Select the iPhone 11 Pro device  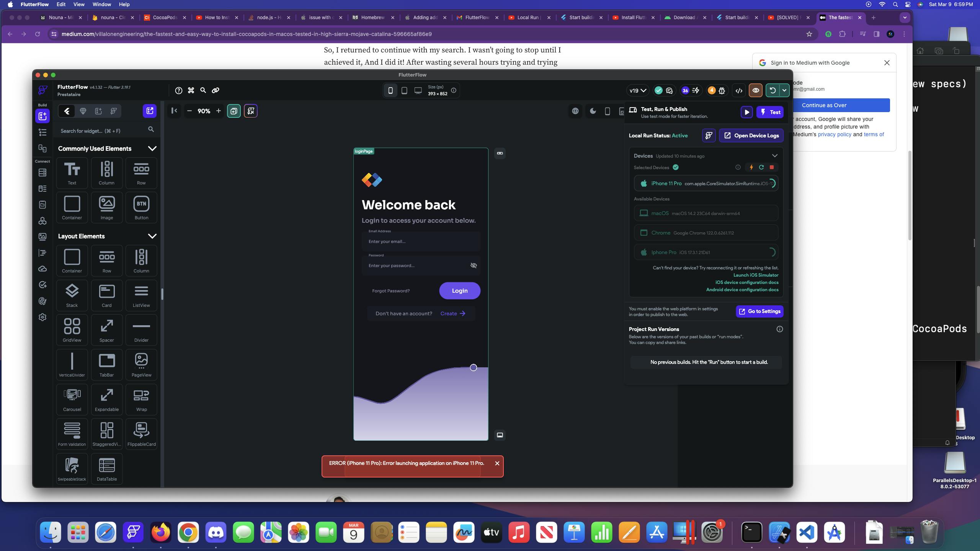coord(706,183)
